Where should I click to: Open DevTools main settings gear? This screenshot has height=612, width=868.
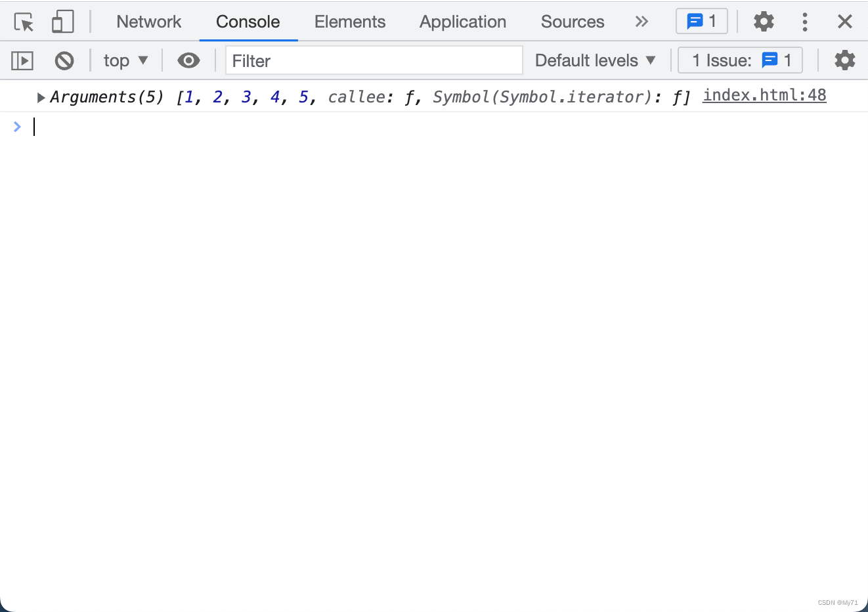763,22
